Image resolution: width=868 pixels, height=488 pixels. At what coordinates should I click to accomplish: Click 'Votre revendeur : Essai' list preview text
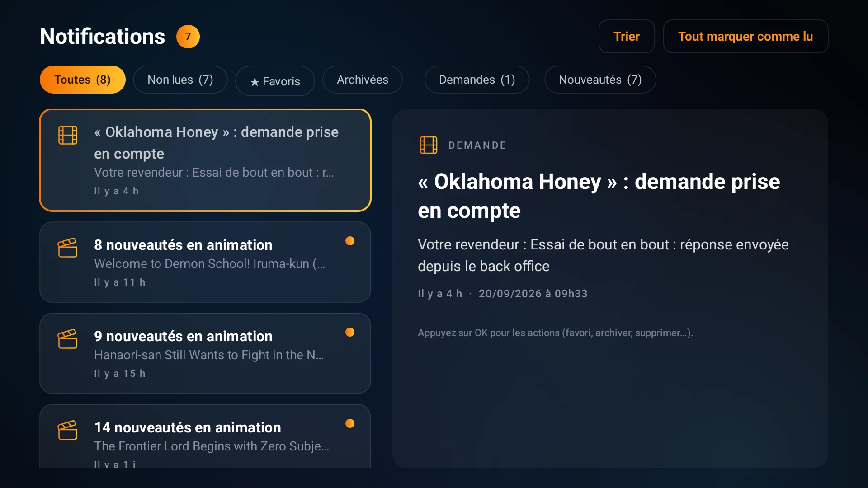coord(214,172)
